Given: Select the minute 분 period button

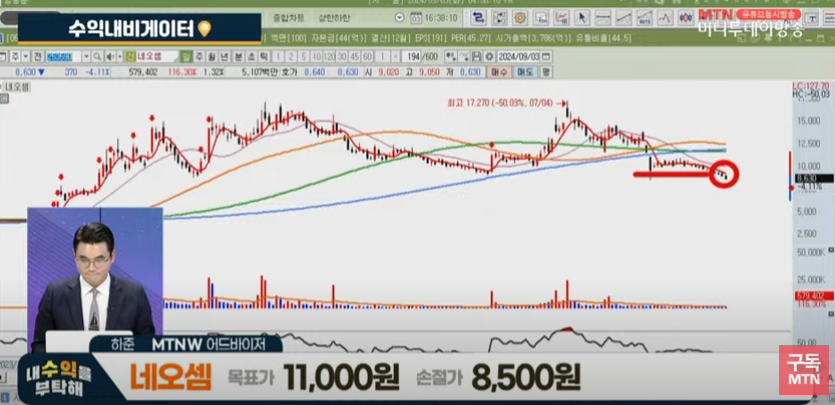Looking at the screenshot, I should pos(239,56).
